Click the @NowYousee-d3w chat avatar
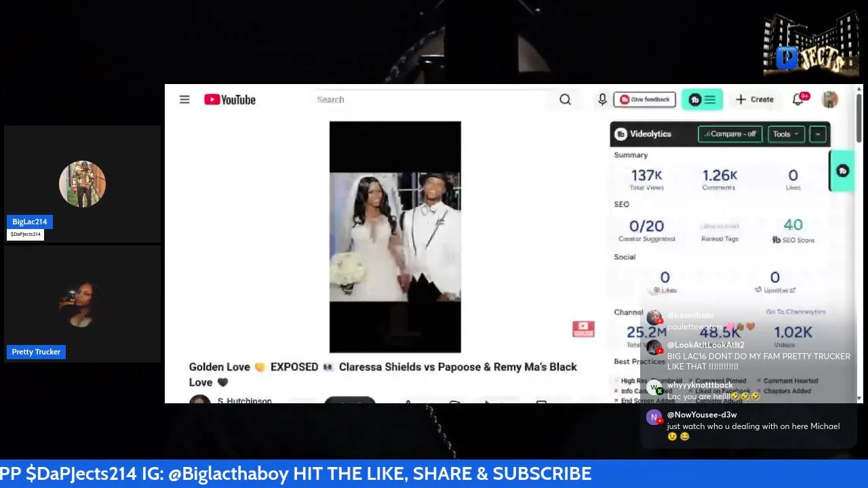 (x=654, y=418)
